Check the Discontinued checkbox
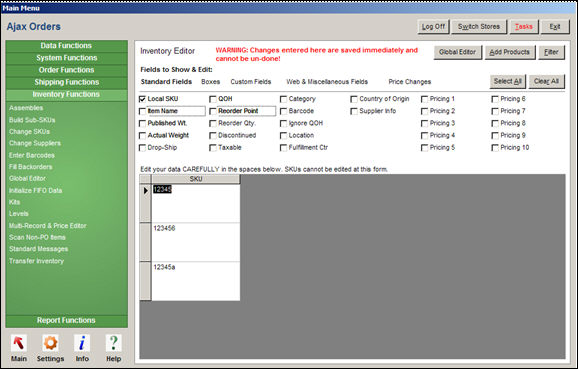578x369 pixels. [x=213, y=136]
